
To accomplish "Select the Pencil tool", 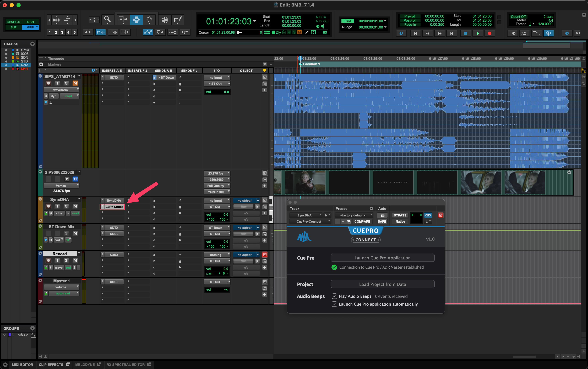I will pyautogui.click(x=178, y=20).
